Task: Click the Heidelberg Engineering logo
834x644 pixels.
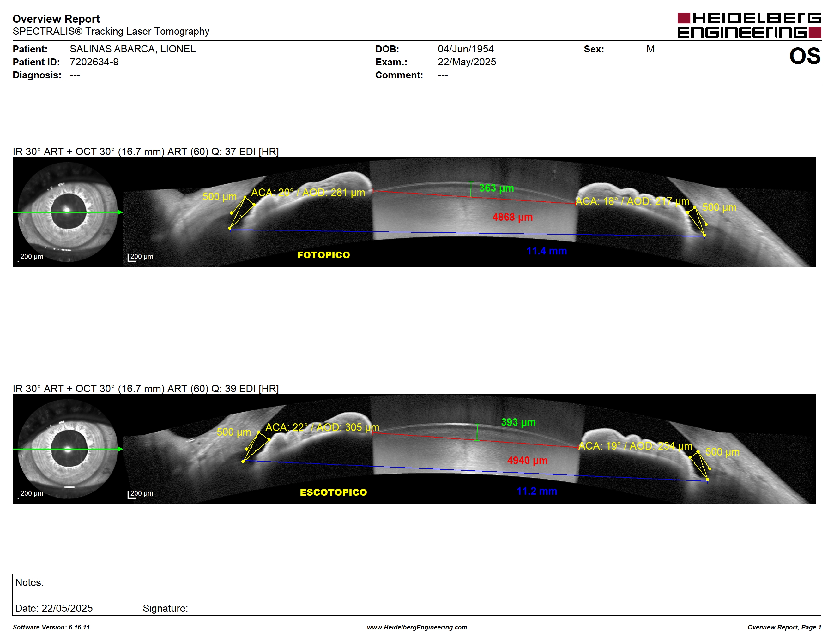Action: (749, 25)
